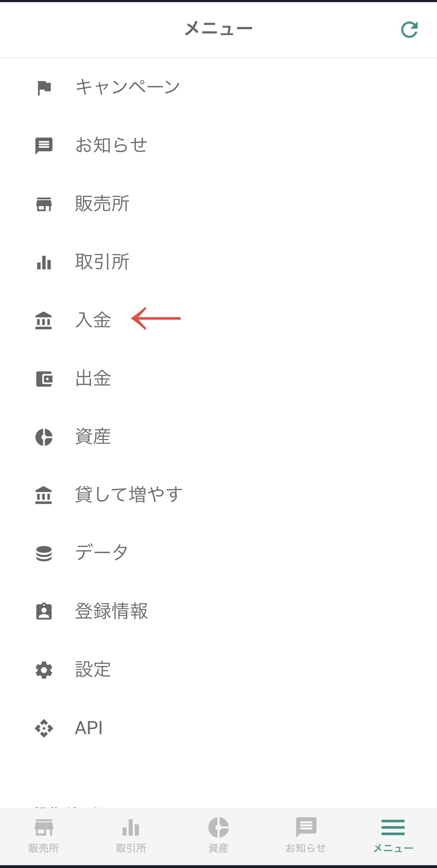The width and height of the screenshot is (437, 868).
Task: Go to the 資産 bottom tab
Action: pos(218,836)
